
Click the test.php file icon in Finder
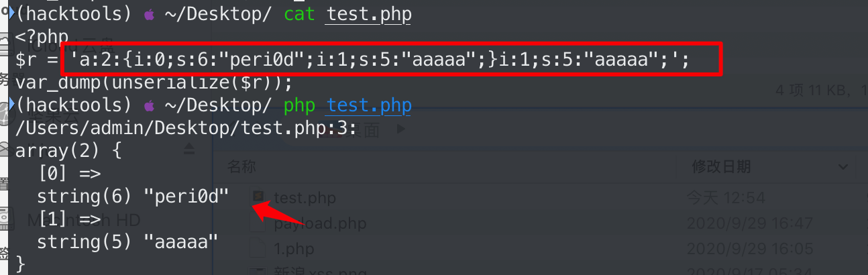(258, 198)
